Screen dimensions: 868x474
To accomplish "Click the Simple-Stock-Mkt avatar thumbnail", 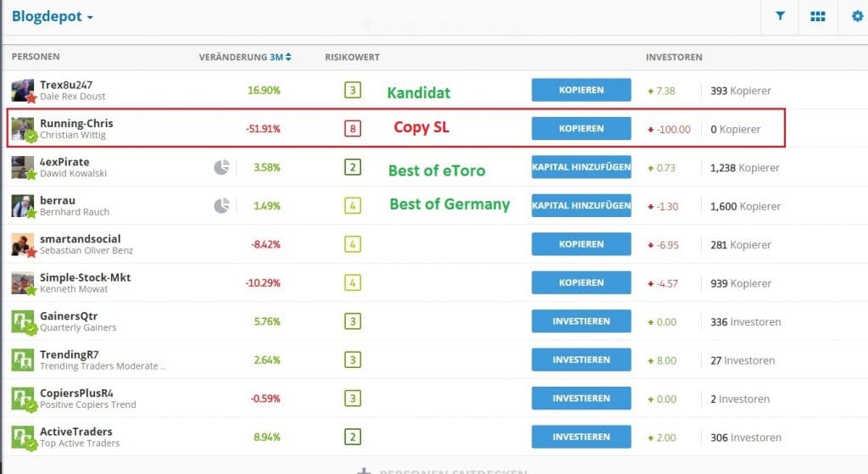I will 23,282.
